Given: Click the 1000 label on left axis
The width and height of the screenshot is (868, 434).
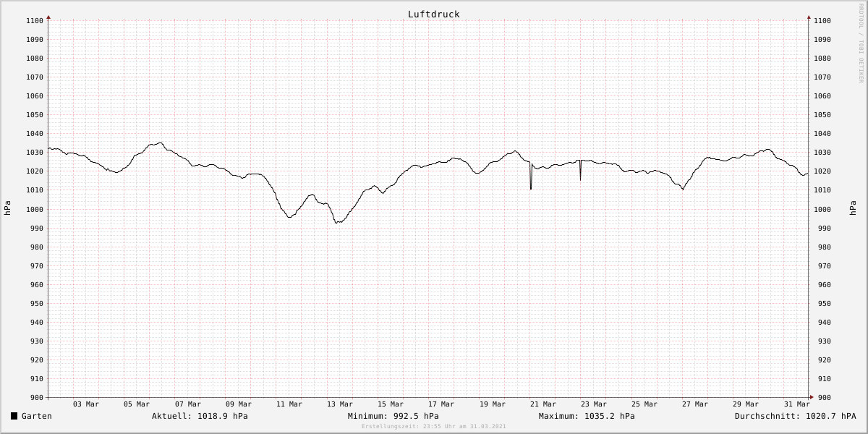Looking at the screenshot, I should coord(35,209).
